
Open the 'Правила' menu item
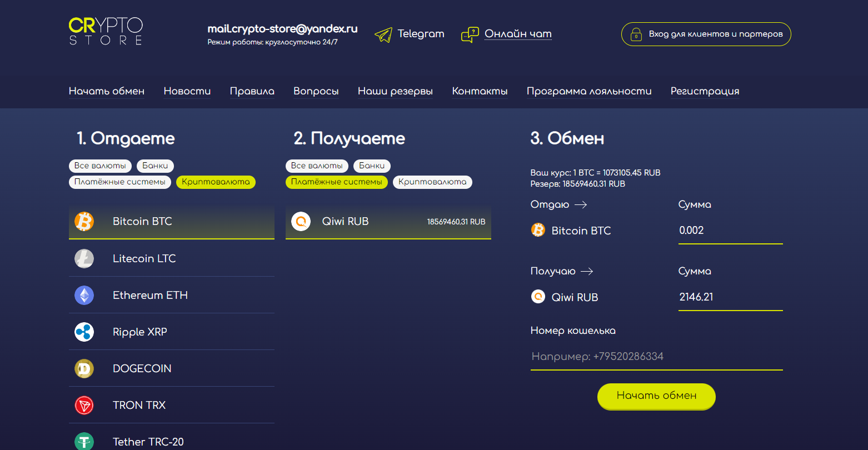252,91
